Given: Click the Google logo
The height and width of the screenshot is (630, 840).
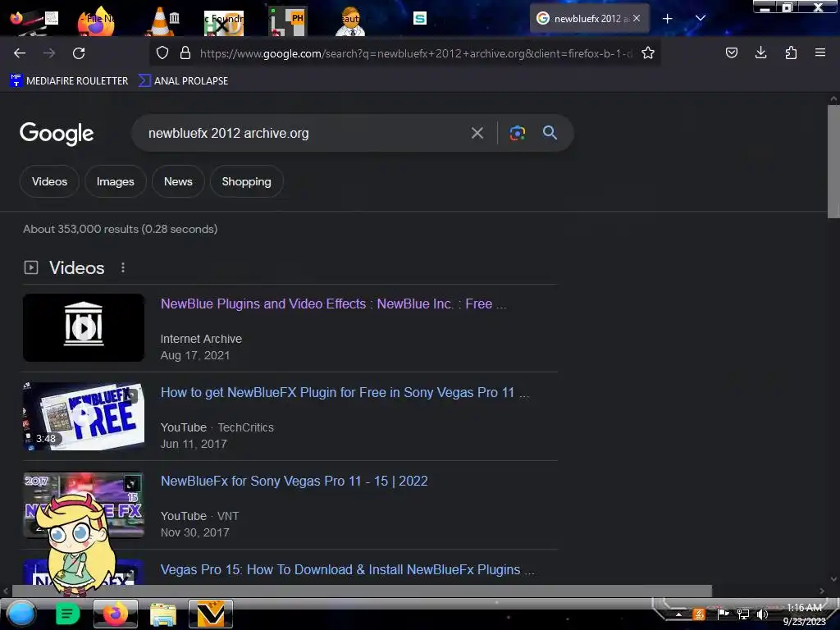Looking at the screenshot, I should pos(57,134).
